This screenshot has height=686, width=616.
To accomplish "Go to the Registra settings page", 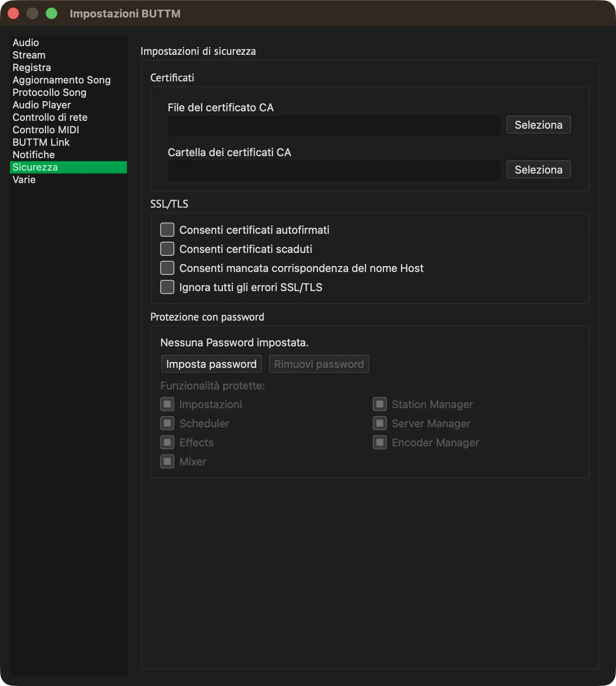I will [68, 67].
